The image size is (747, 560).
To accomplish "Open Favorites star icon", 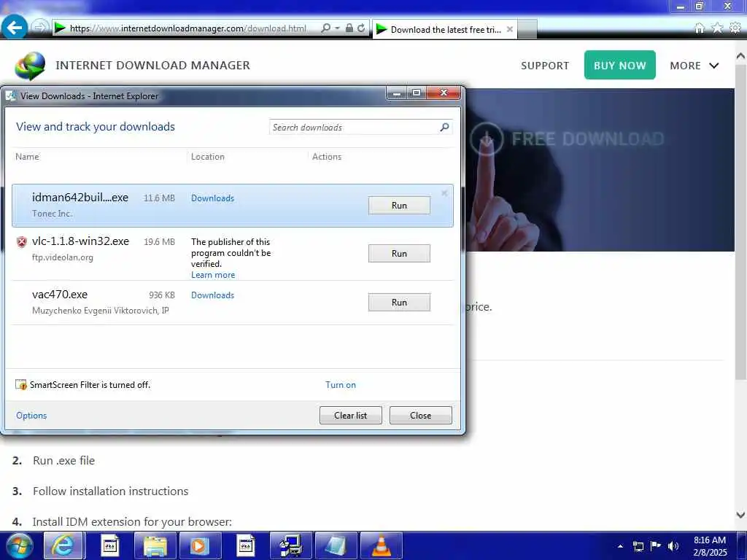I will coord(717,28).
